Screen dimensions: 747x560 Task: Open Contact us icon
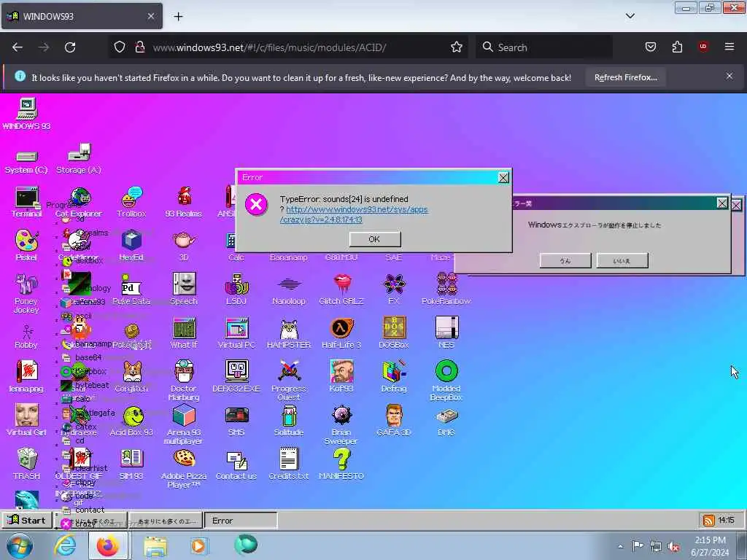(x=236, y=459)
